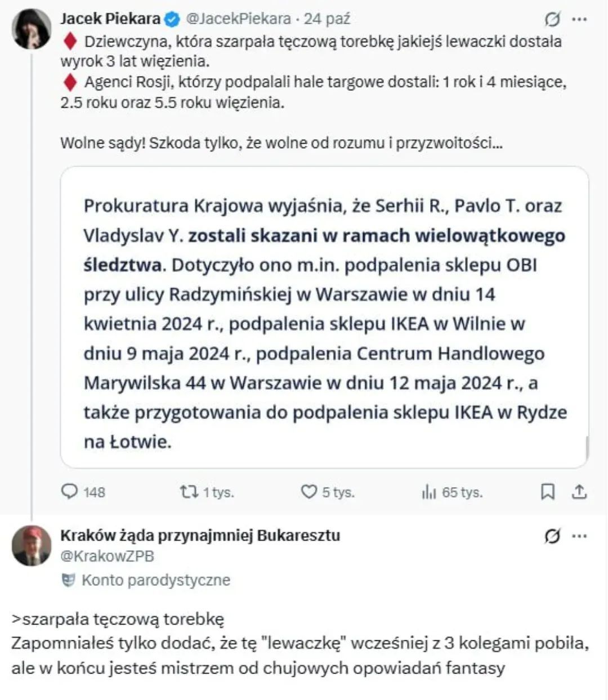Open view analytics showing 65 tys.

click(x=429, y=492)
